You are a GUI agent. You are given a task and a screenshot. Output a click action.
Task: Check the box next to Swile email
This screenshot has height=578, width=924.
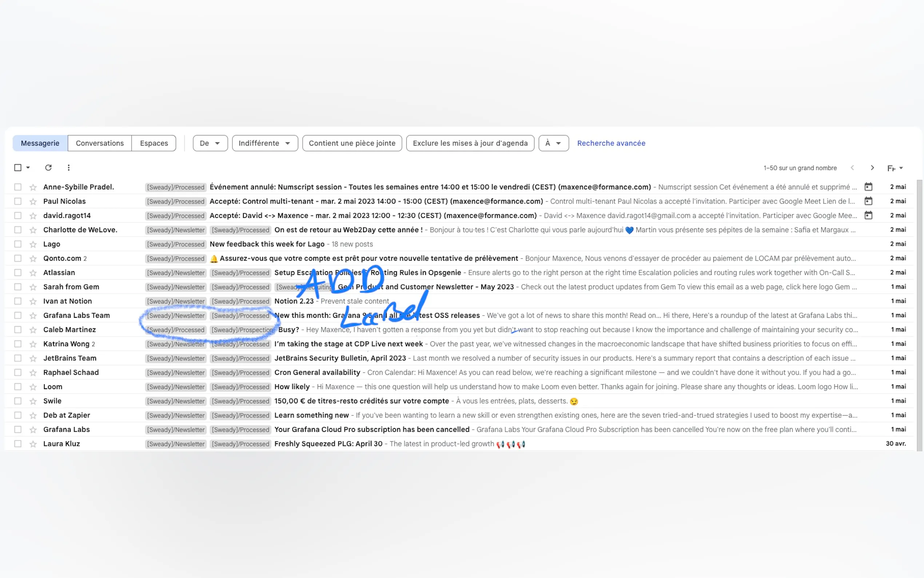pyautogui.click(x=17, y=401)
